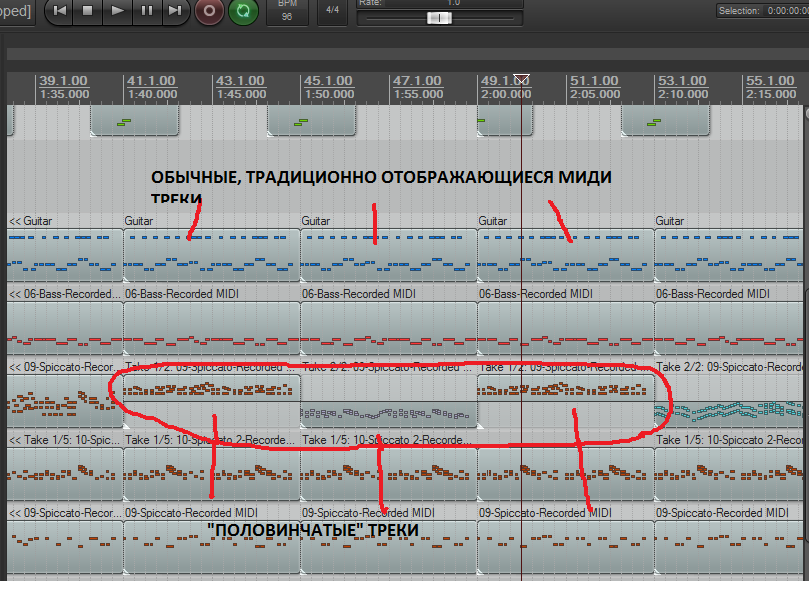Select '<< 06-Bass-Recorded' MIDI item
The height and width of the screenshot is (614, 809).
[65, 328]
